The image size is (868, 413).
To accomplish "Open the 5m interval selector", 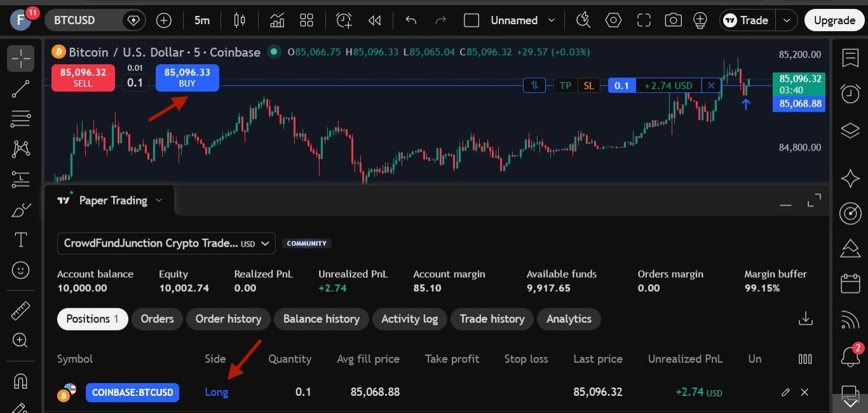I will click(x=202, y=20).
